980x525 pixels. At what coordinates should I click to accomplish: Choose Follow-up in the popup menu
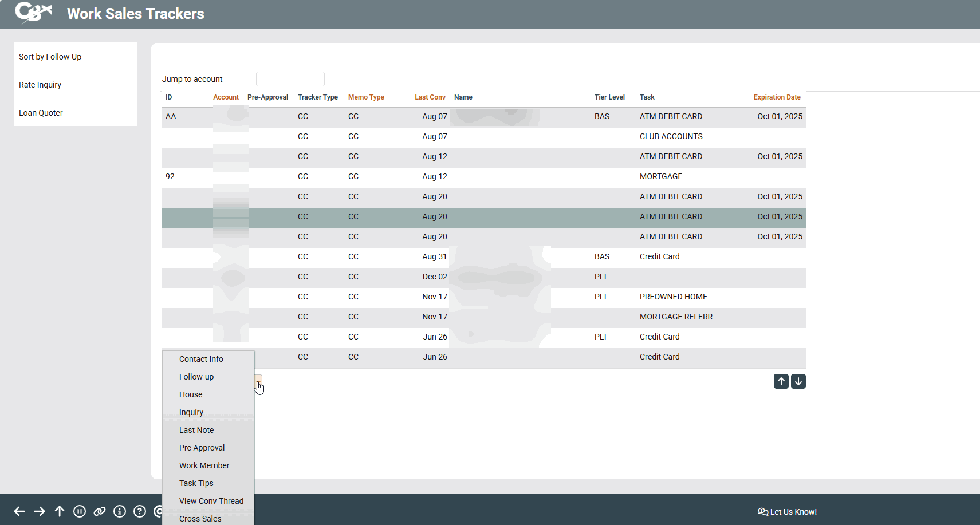196,377
